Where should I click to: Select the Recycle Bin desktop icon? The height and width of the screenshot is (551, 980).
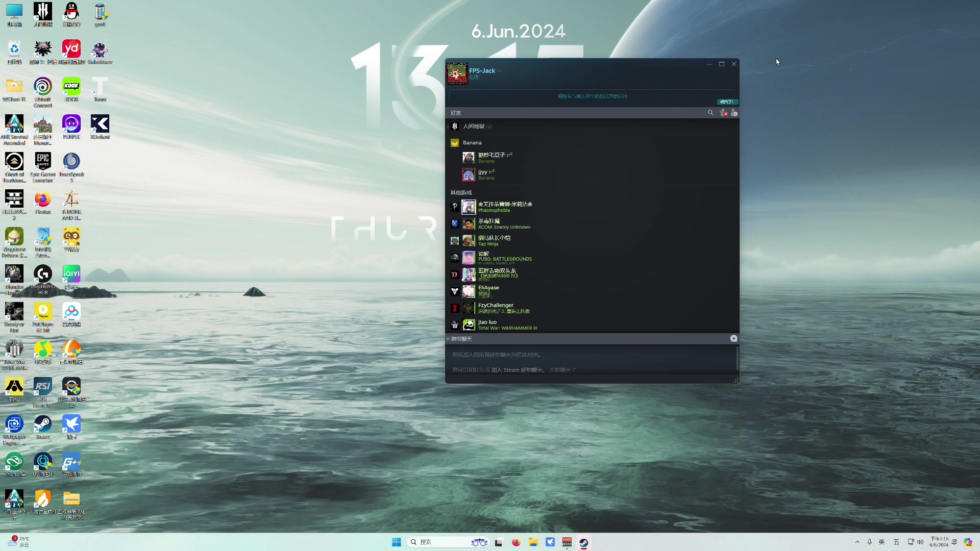(x=14, y=52)
